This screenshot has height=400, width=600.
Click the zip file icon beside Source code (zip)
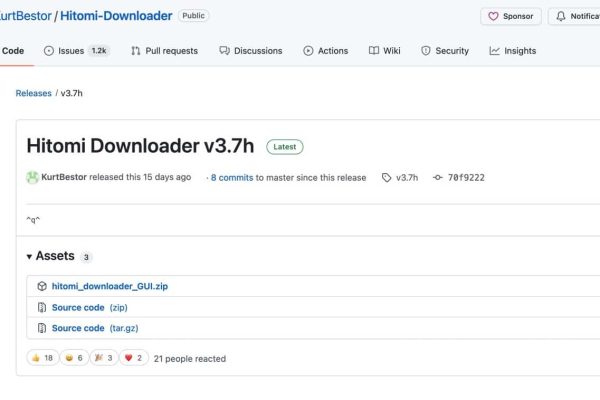42,307
